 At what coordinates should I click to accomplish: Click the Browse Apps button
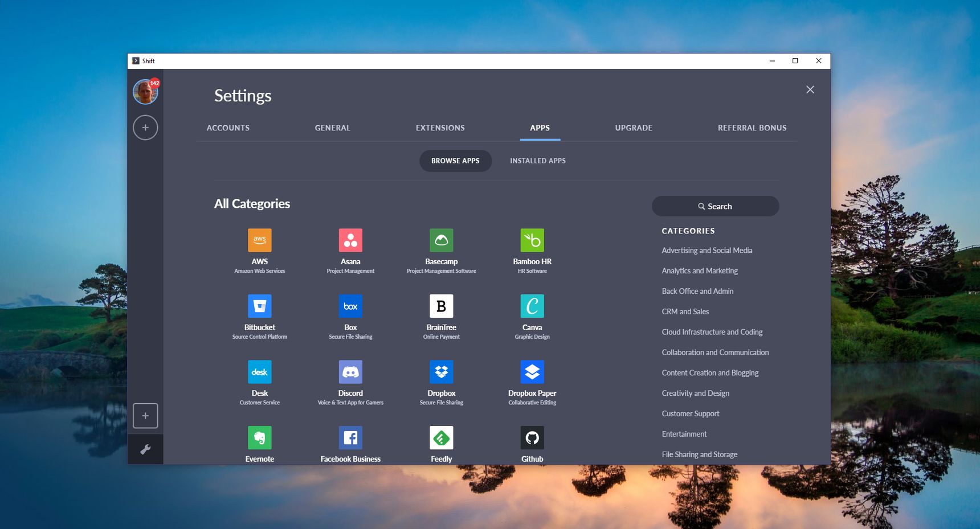click(455, 161)
